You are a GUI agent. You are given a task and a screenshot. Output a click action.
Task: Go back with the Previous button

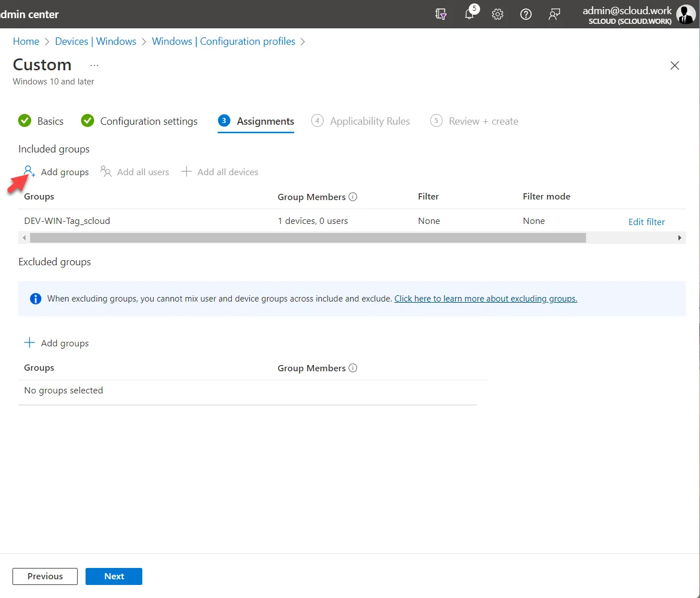[x=45, y=576]
